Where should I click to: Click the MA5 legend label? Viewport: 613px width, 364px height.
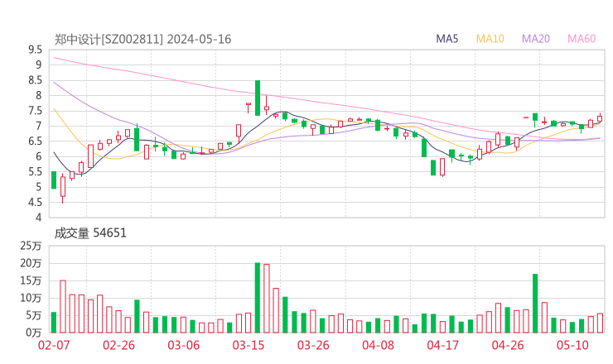pos(446,39)
